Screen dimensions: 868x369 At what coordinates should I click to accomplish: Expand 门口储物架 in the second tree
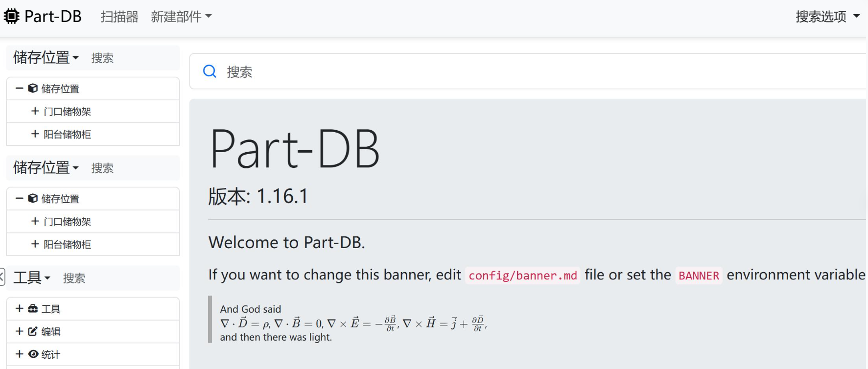point(35,221)
